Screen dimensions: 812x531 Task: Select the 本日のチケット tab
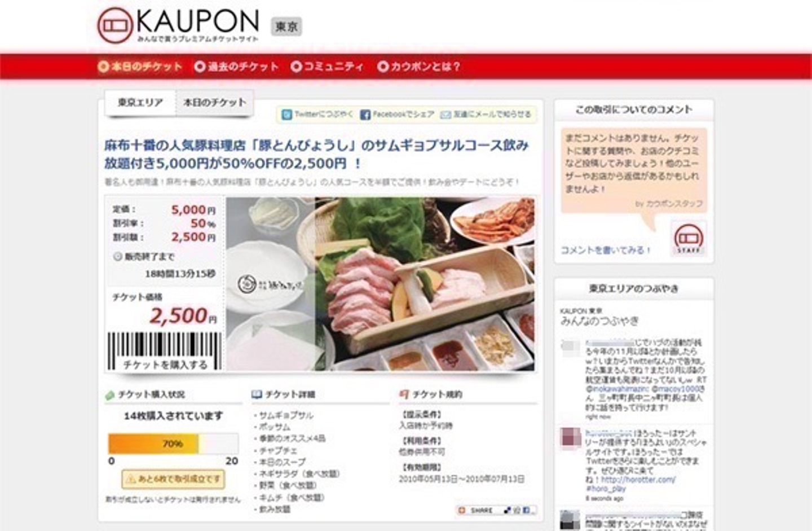point(215,103)
